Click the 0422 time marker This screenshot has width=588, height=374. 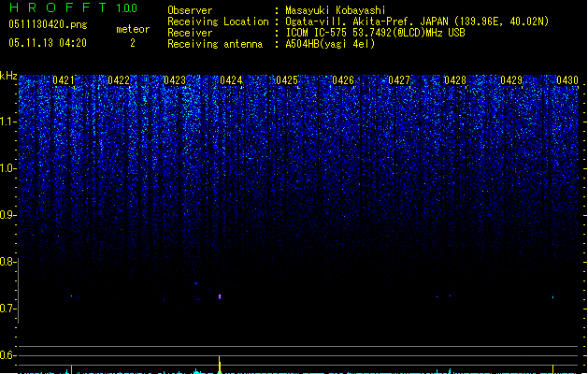119,80
